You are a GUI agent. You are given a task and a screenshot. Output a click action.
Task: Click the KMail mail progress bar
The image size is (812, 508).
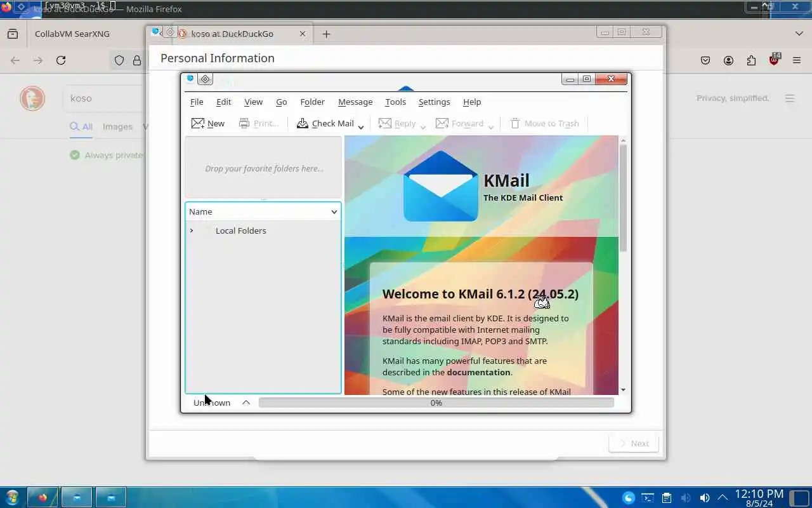pyautogui.click(x=436, y=403)
